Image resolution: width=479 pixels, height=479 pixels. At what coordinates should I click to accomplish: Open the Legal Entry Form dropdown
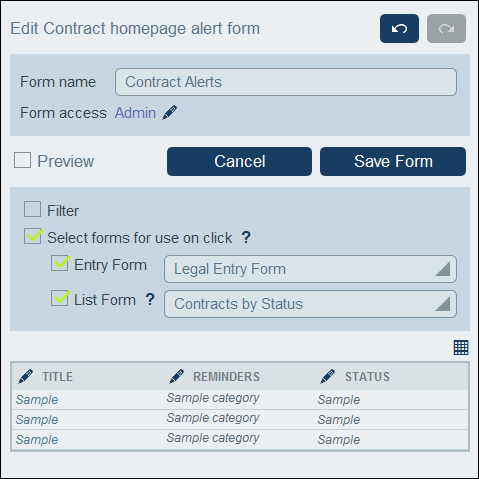point(310,269)
